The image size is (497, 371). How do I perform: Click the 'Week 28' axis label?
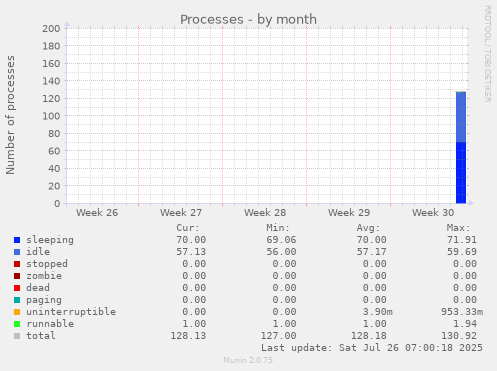[x=265, y=213]
